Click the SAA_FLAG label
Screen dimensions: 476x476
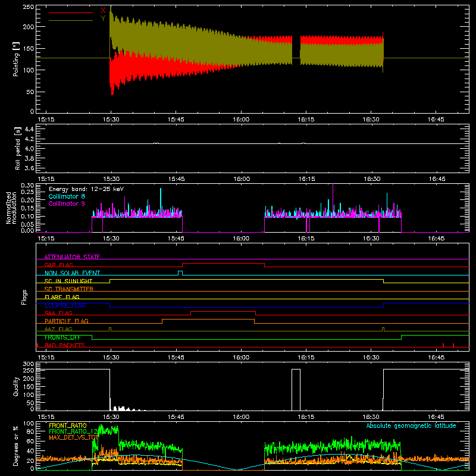pos(58,313)
